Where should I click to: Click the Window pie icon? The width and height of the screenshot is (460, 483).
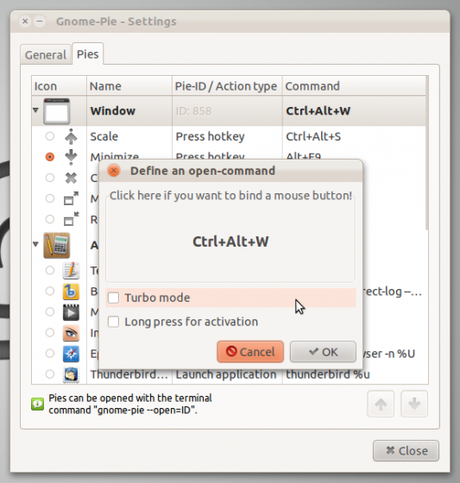click(56, 111)
